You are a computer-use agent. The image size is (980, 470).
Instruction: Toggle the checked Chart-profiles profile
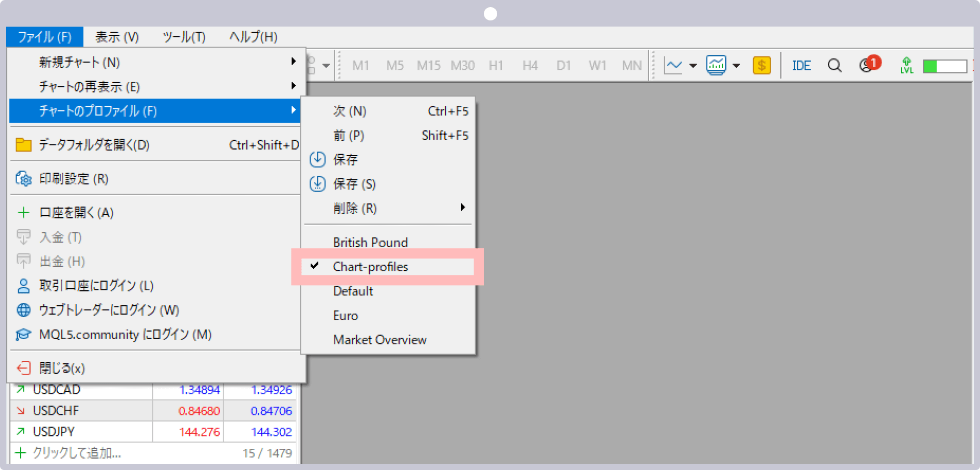[x=388, y=267]
